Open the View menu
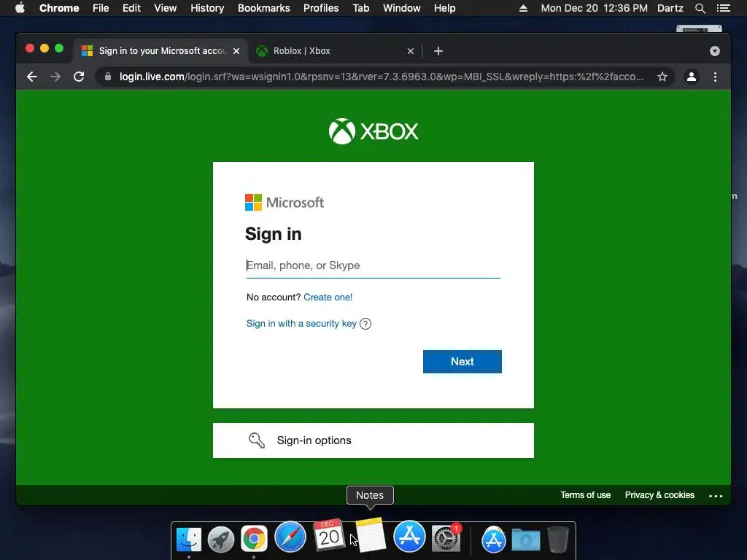 166,7
